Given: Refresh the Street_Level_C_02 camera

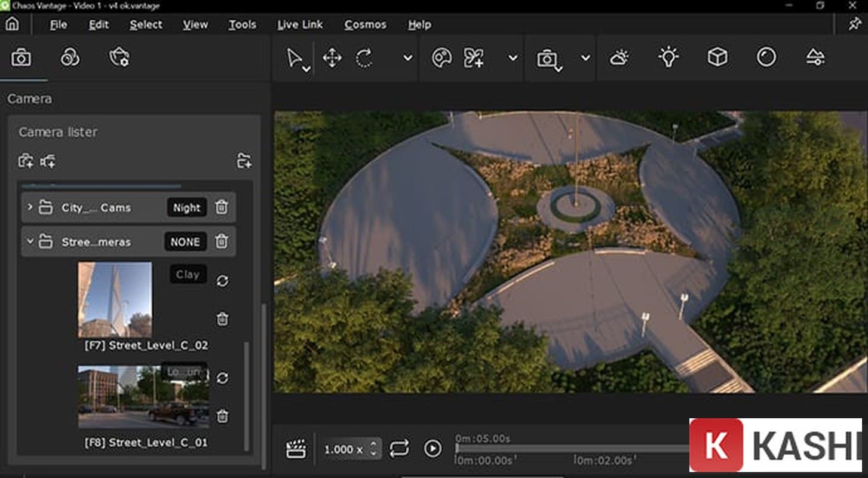Looking at the screenshot, I should tap(222, 281).
